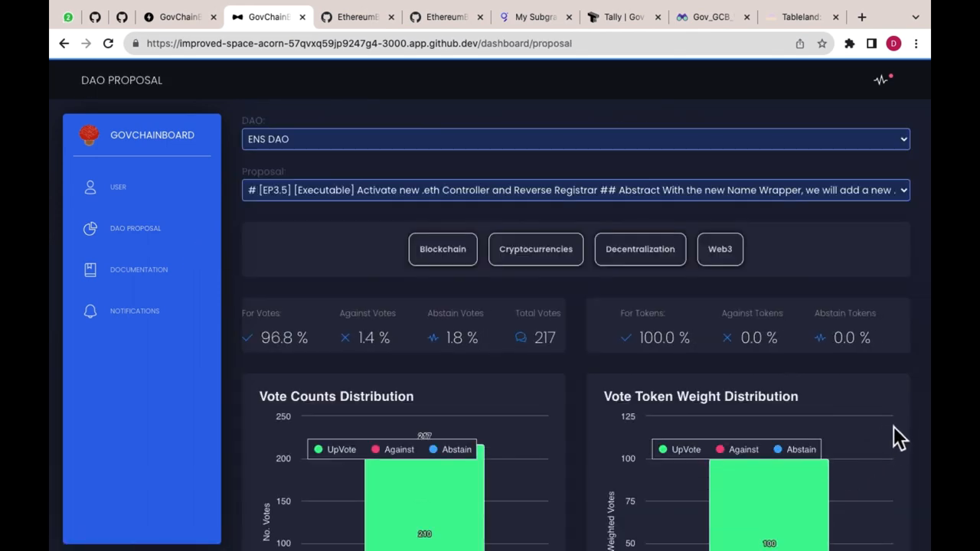Click the DAO PROPOSAL page title

click(122, 80)
